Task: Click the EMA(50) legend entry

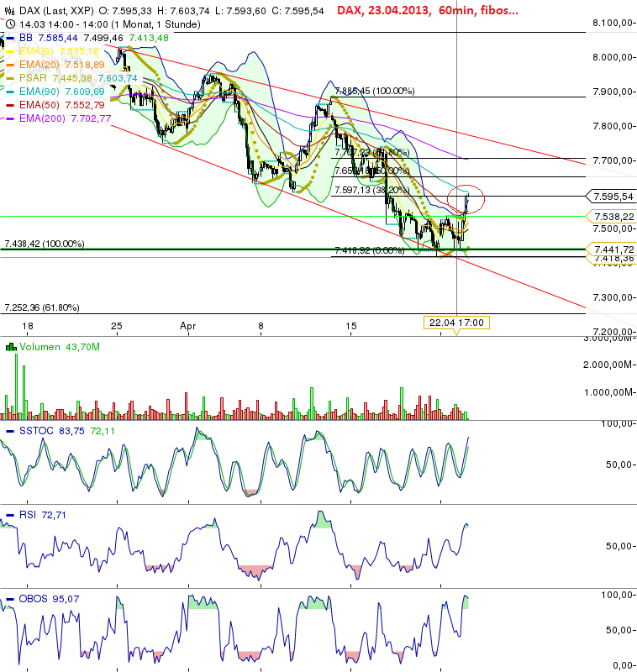Action: 61,105
